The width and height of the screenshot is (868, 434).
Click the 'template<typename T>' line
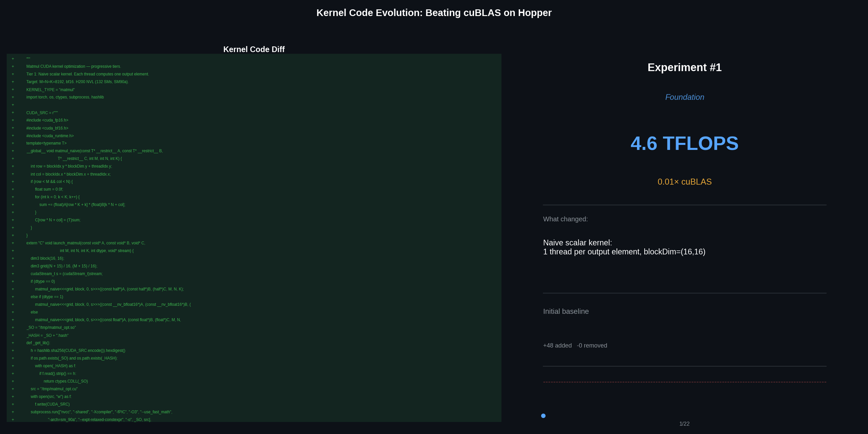point(46,144)
